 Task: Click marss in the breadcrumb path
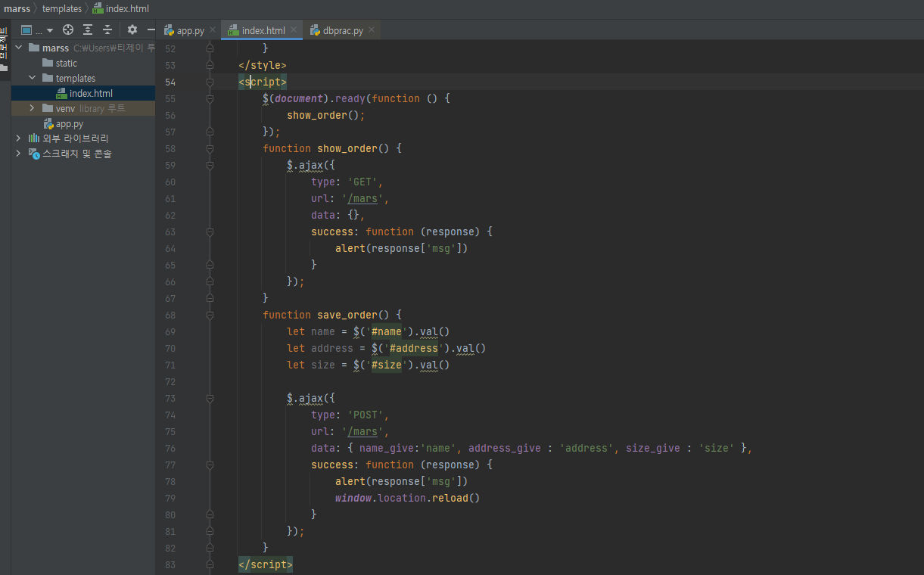pos(17,8)
